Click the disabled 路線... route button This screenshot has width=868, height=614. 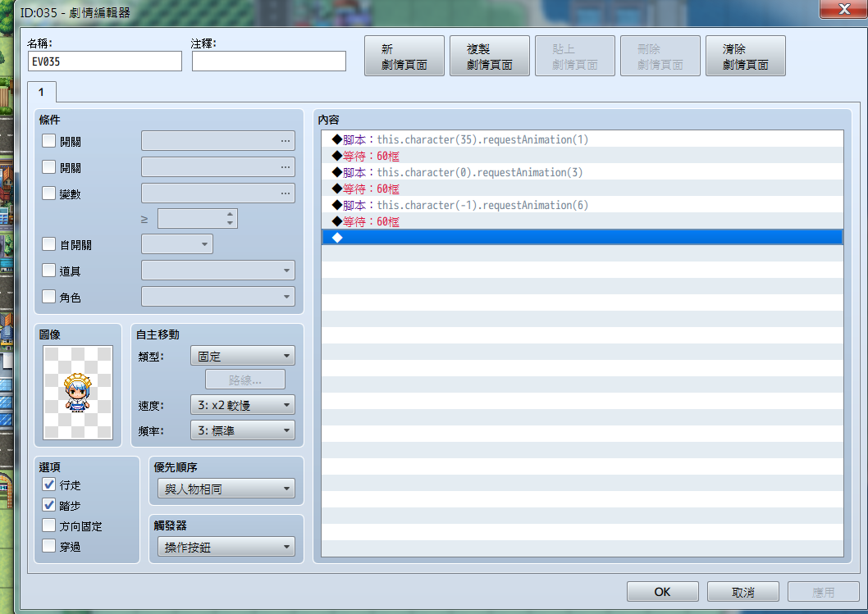tap(245, 380)
